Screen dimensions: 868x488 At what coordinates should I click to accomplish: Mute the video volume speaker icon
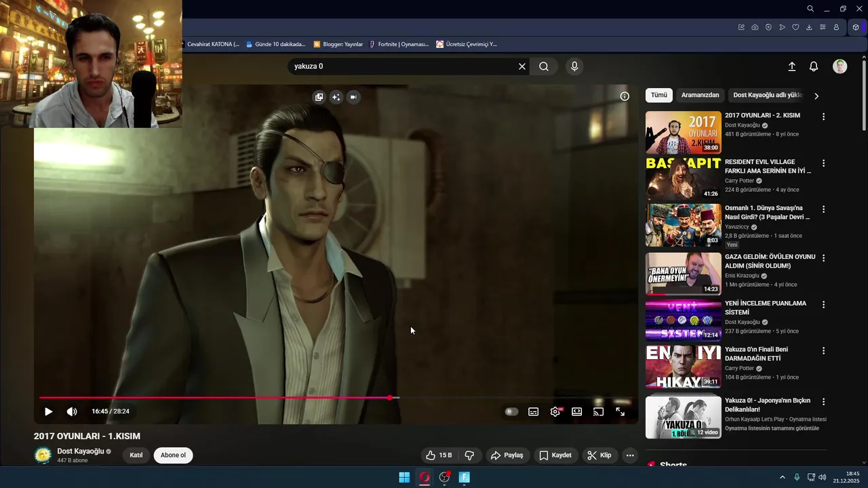click(x=72, y=411)
